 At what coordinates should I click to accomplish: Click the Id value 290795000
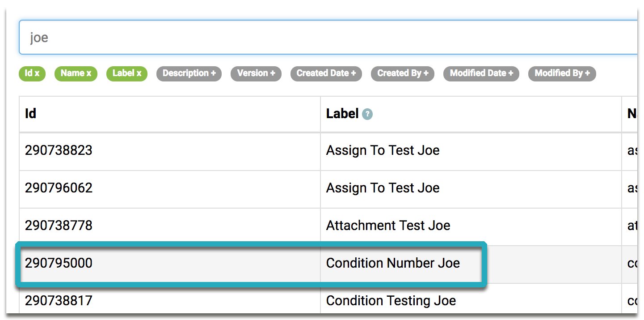[59, 263]
